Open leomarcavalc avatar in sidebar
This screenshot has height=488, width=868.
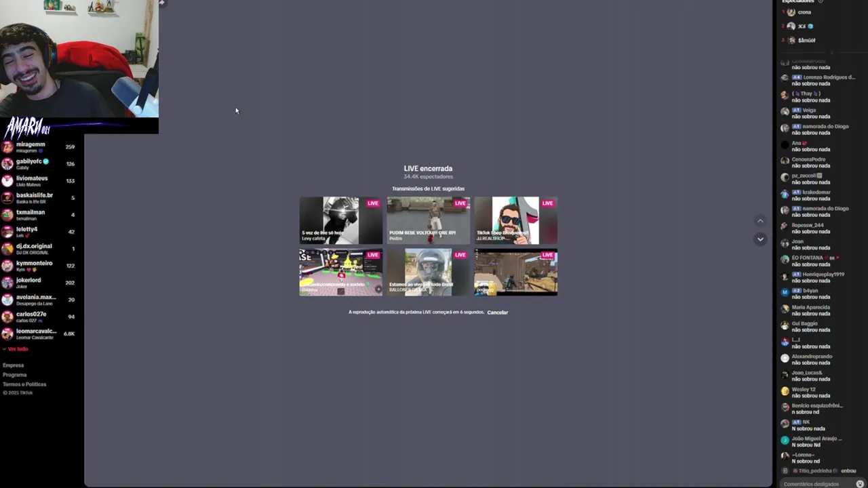click(7, 333)
